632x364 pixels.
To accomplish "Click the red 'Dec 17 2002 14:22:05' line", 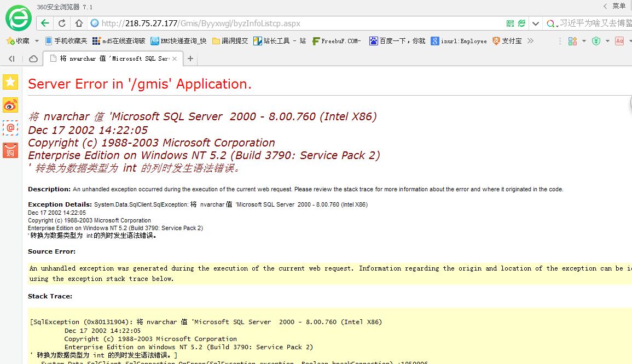I will click(x=88, y=130).
